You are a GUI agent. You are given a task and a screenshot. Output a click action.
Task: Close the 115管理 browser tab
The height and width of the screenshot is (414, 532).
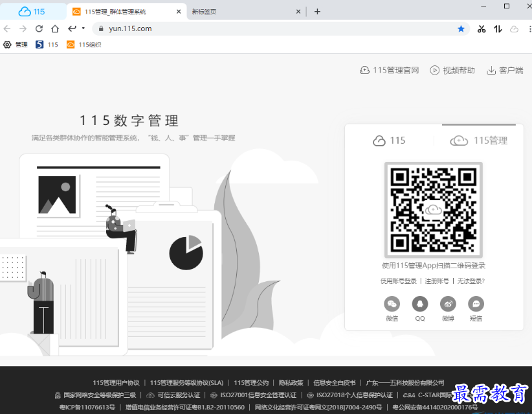tap(179, 12)
